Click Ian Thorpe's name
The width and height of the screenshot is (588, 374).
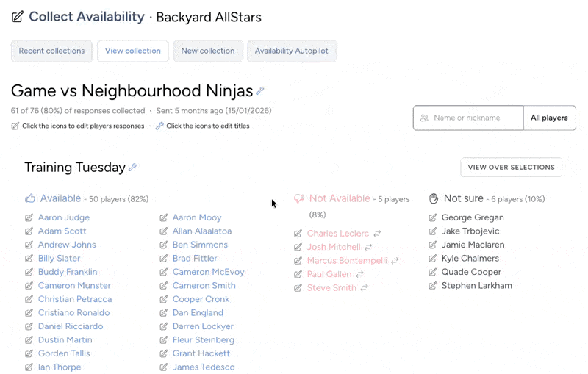tap(60, 367)
